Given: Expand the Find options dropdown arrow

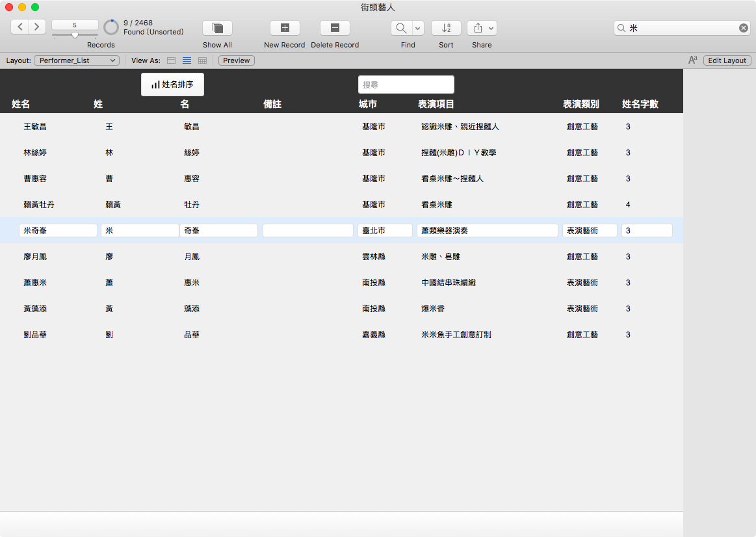Looking at the screenshot, I should pos(417,28).
